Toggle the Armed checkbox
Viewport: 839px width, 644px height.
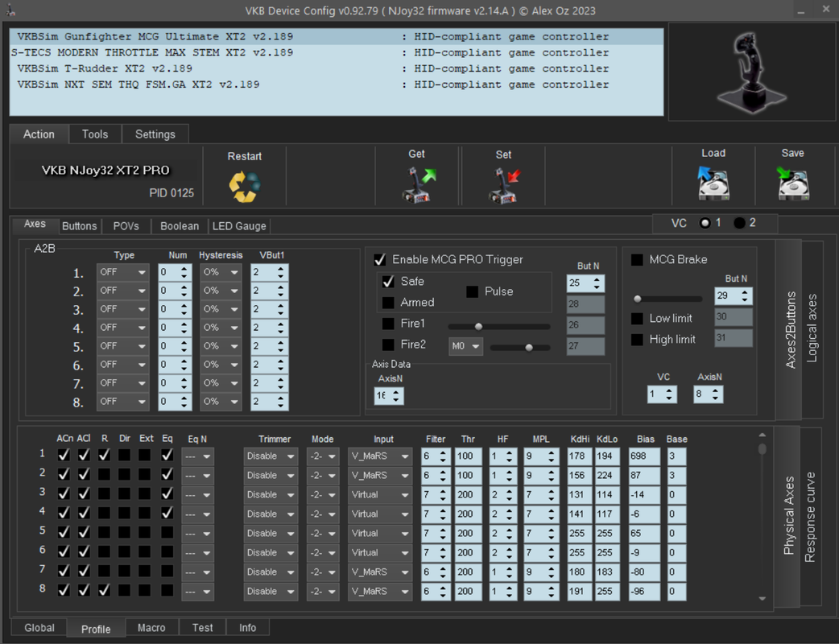[x=388, y=303]
